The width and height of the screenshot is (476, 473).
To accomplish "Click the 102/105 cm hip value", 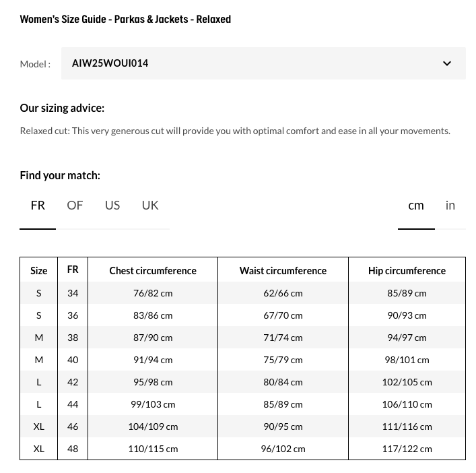I will click(x=407, y=382).
